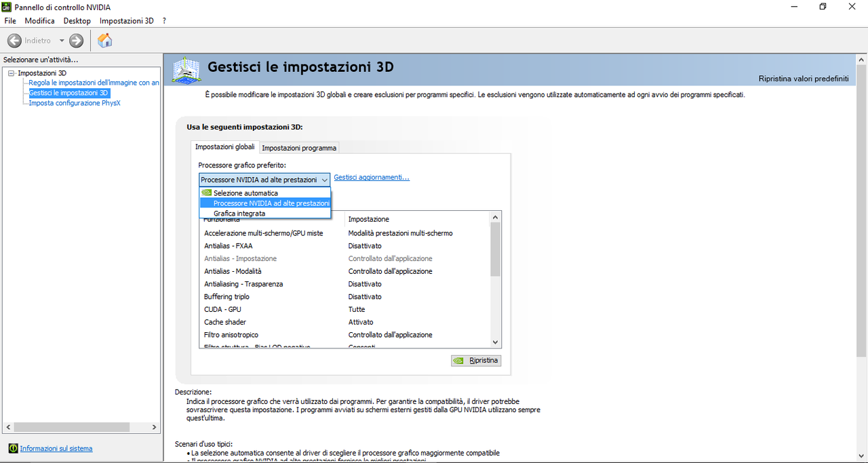Image resolution: width=868 pixels, height=463 pixels.
Task: Click the Attivato value for Cache shader
Action: 361,322
